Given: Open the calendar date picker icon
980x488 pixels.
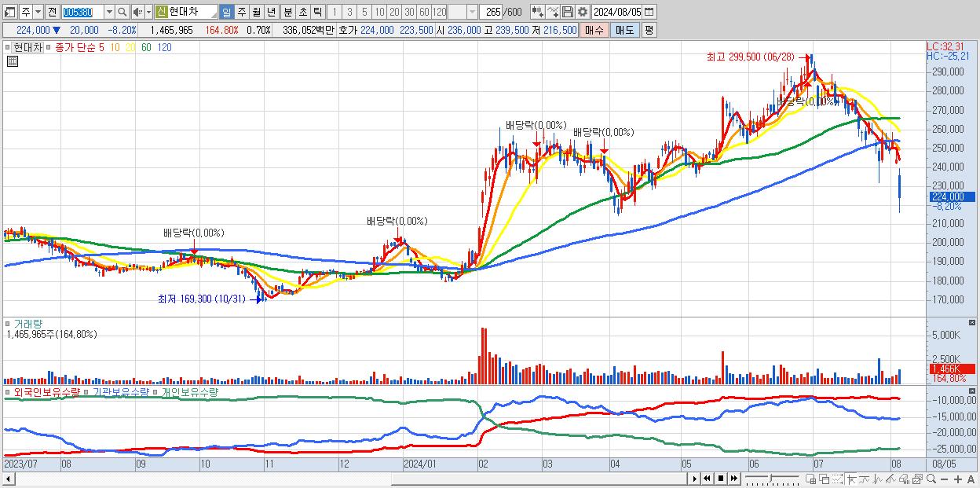Looking at the screenshot, I should coord(649,12).
